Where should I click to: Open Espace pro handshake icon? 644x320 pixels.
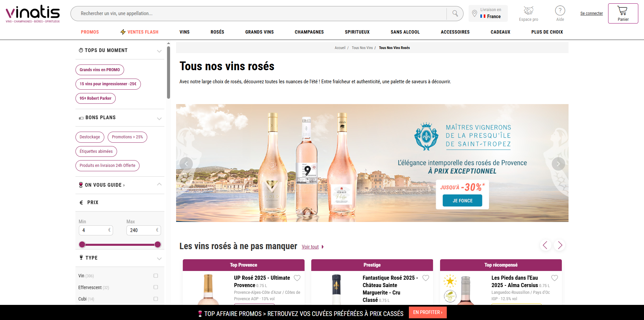[528, 11]
